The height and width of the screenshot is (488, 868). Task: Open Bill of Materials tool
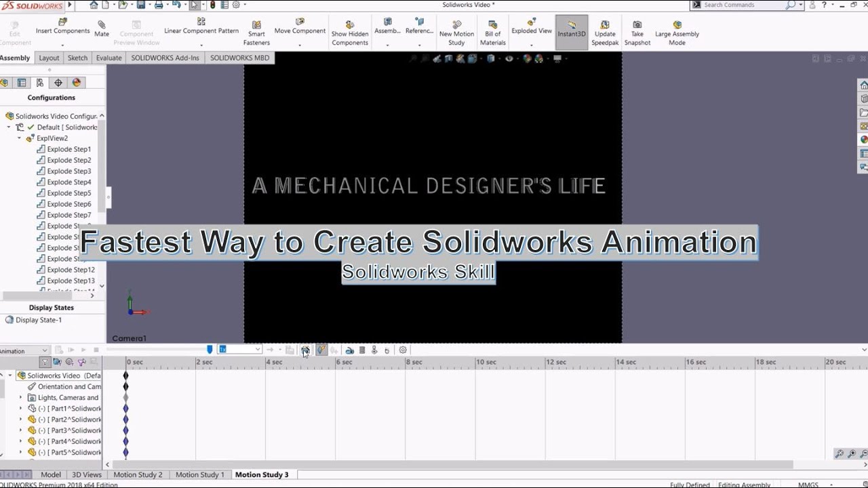point(493,33)
